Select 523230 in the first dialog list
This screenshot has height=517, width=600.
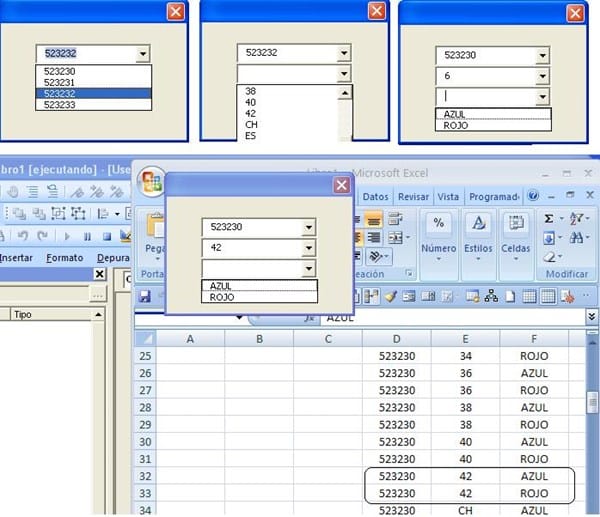(x=93, y=71)
